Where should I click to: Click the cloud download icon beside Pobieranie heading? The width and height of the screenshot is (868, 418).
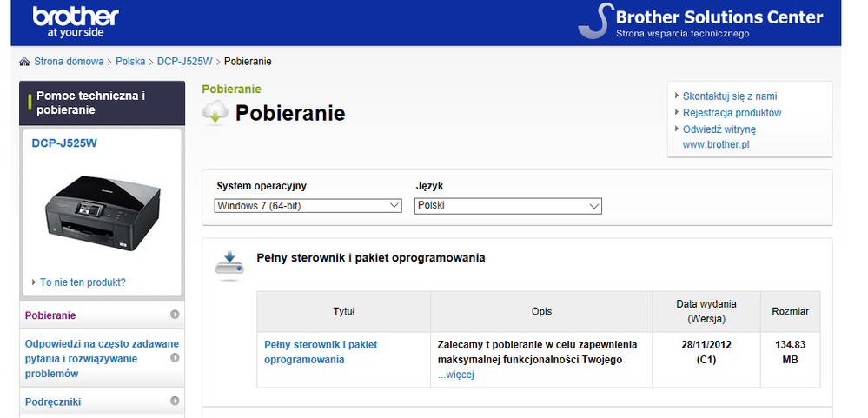(x=215, y=113)
